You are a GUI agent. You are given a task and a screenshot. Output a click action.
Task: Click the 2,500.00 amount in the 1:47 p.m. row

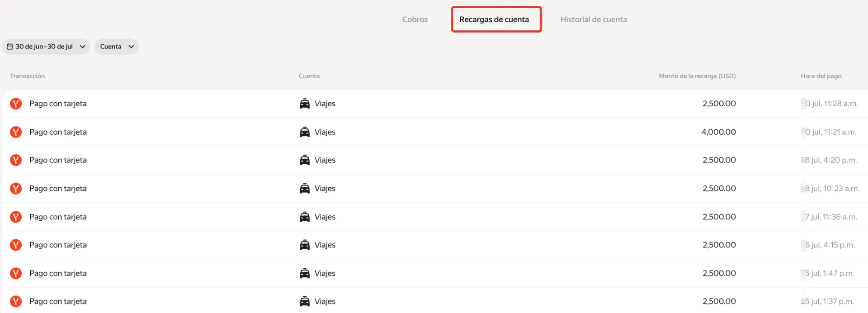pos(719,274)
